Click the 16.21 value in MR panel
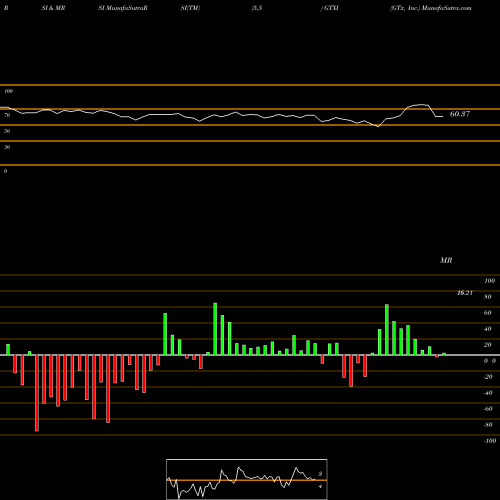The width and height of the screenshot is (500, 500). click(465, 293)
